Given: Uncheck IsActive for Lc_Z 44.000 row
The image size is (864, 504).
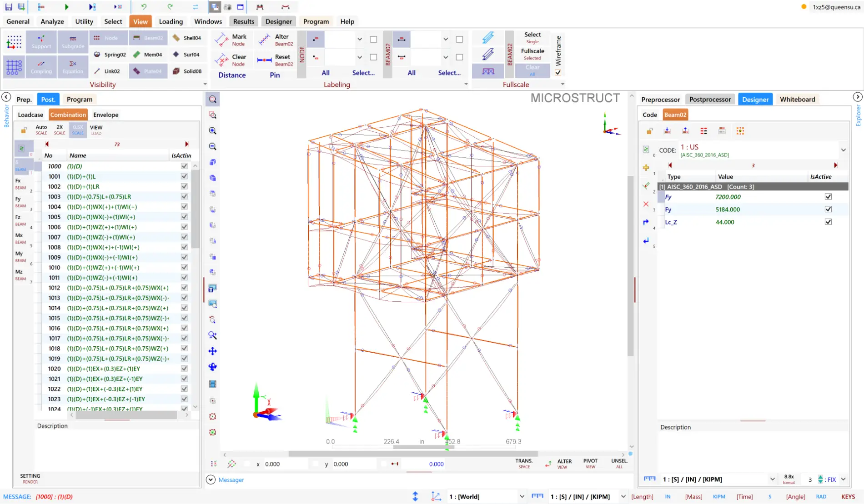Looking at the screenshot, I should tap(828, 222).
